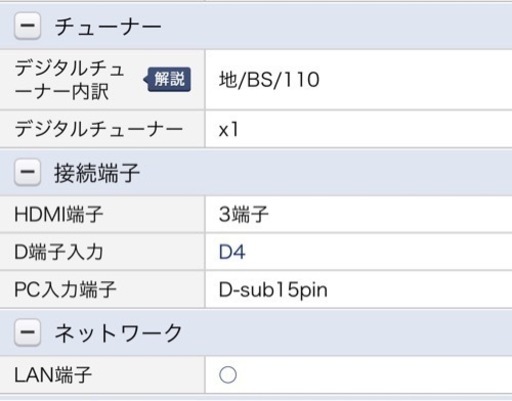Open the 解説 explanation badge

click(167, 79)
